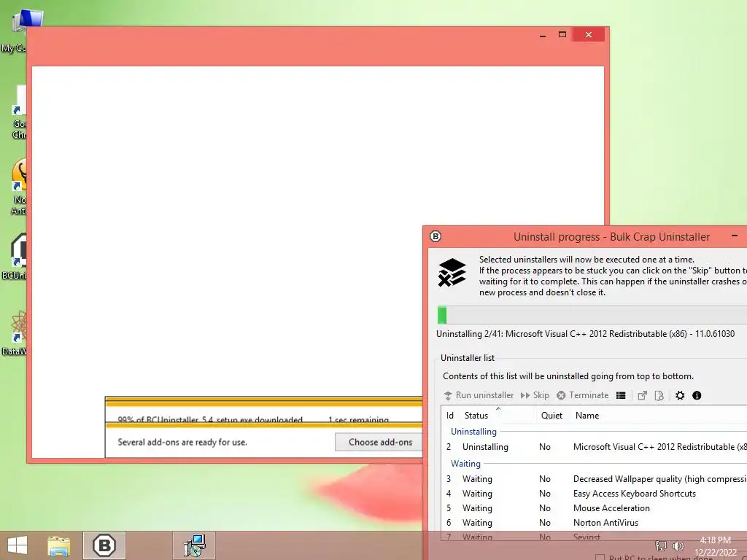
Task: Click the open-external arrow toolbar icon
Action: pyautogui.click(x=642, y=395)
